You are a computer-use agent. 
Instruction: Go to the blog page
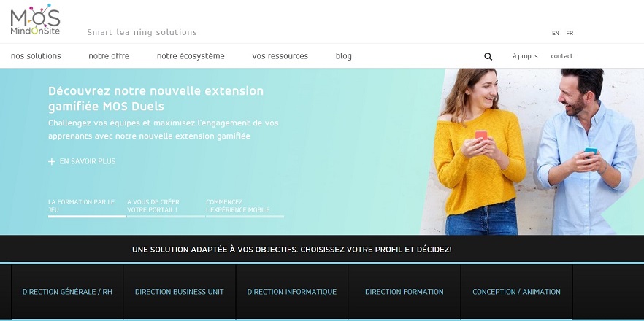(343, 56)
